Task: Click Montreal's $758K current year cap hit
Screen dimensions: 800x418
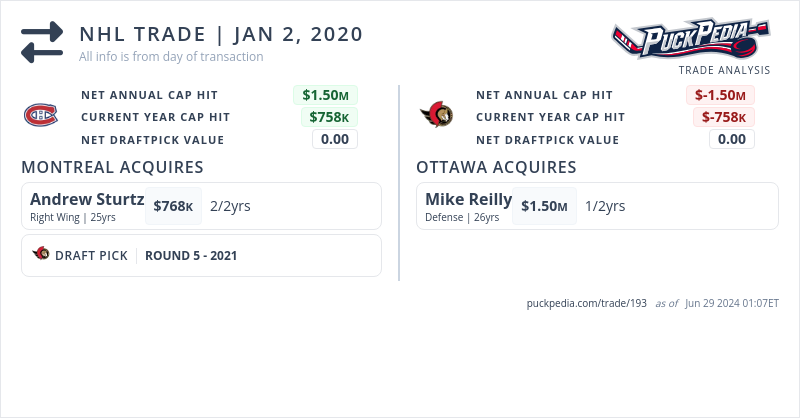Action: 329,117
